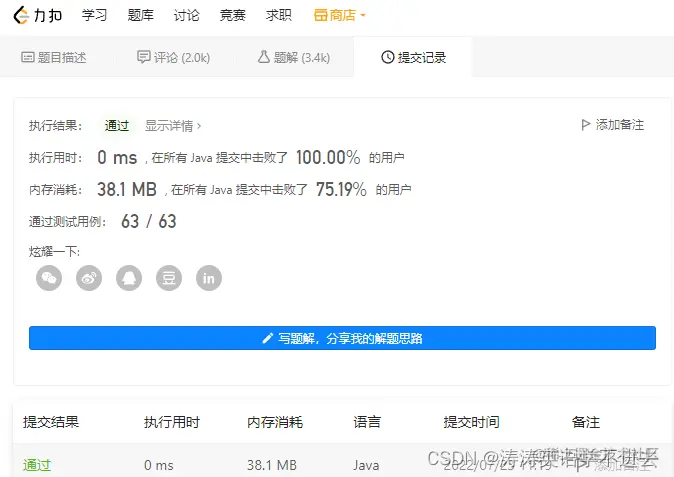Share result via Douban icon
This screenshot has width=674, height=477.
tap(169, 278)
